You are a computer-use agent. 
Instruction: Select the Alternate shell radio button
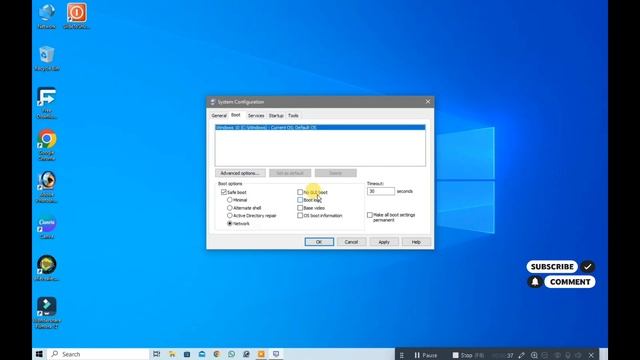pyautogui.click(x=230, y=208)
